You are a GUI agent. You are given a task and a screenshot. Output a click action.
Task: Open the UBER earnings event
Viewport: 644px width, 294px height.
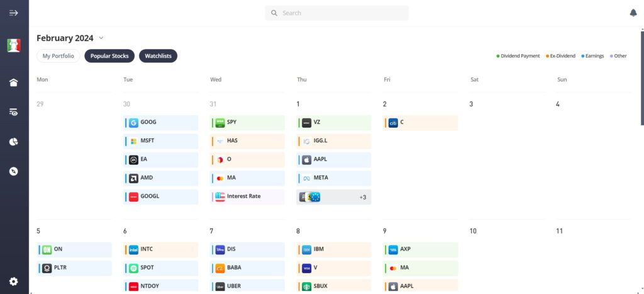click(247, 286)
